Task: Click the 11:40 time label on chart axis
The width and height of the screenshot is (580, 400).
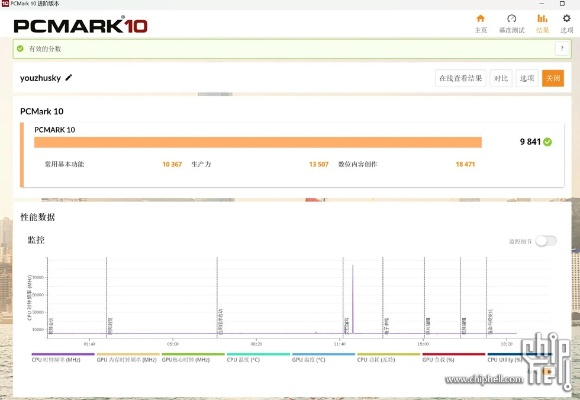Action: [x=340, y=344]
